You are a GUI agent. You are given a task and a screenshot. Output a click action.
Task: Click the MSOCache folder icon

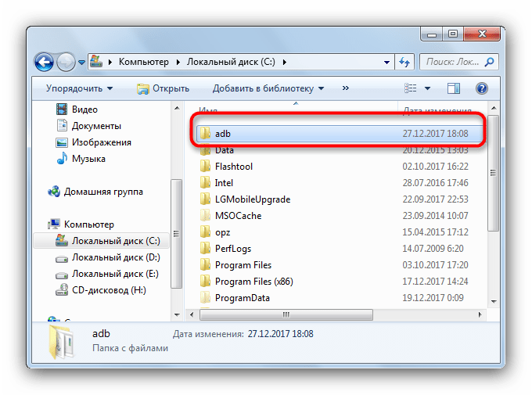(205, 215)
